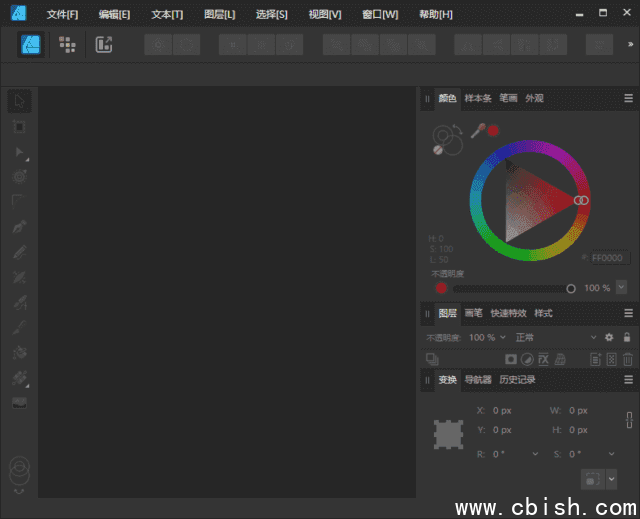Select the Place Image tool

click(x=19, y=403)
